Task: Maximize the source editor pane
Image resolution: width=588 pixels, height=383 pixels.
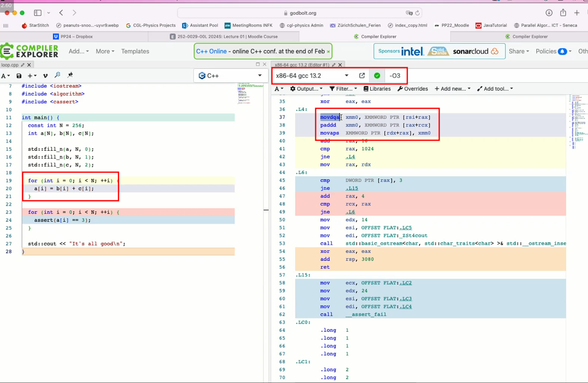Action: pos(258,64)
